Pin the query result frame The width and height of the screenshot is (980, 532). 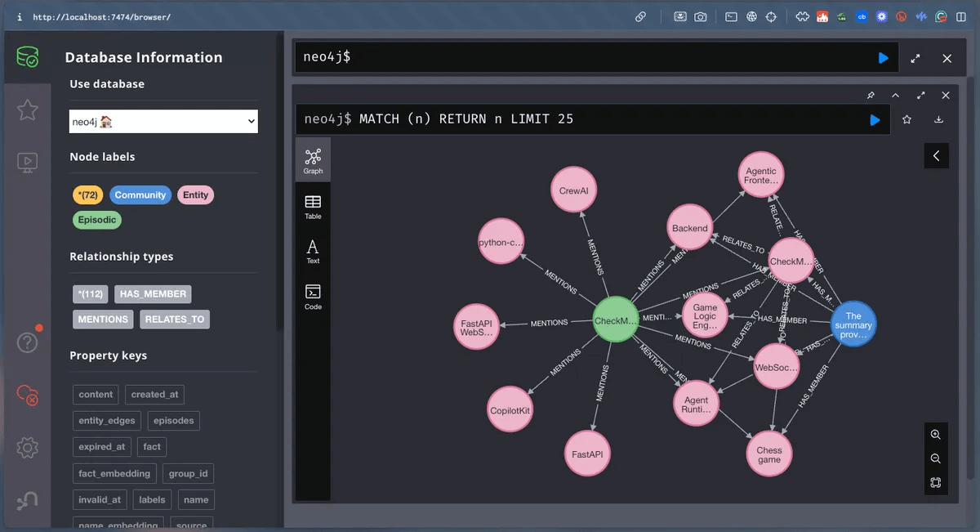871,95
